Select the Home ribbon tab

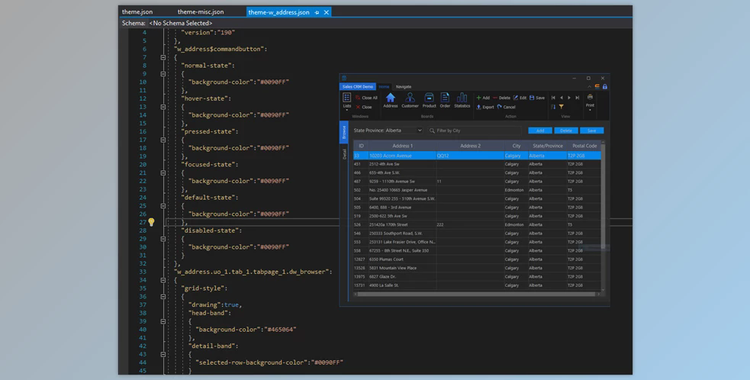click(384, 87)
